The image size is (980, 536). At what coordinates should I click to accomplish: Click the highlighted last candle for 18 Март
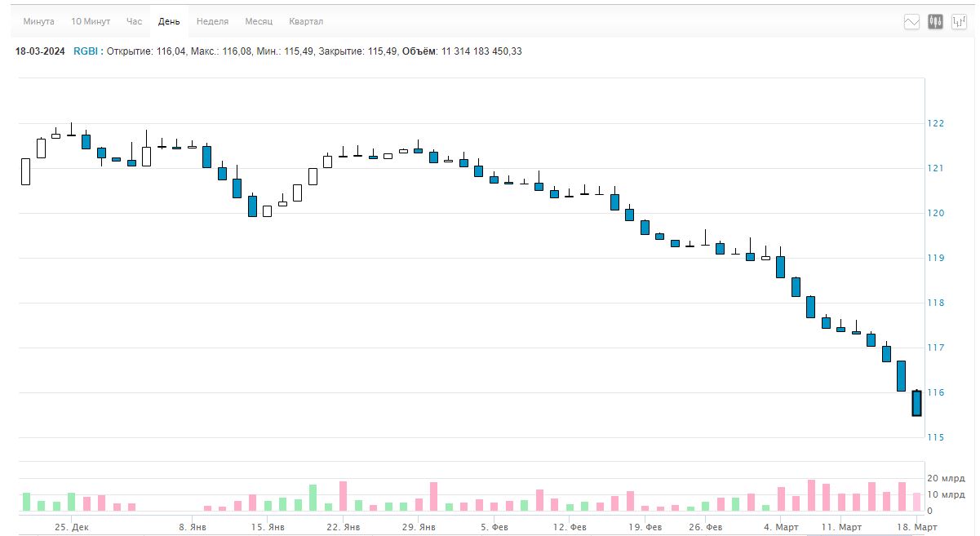pos(916,403)
